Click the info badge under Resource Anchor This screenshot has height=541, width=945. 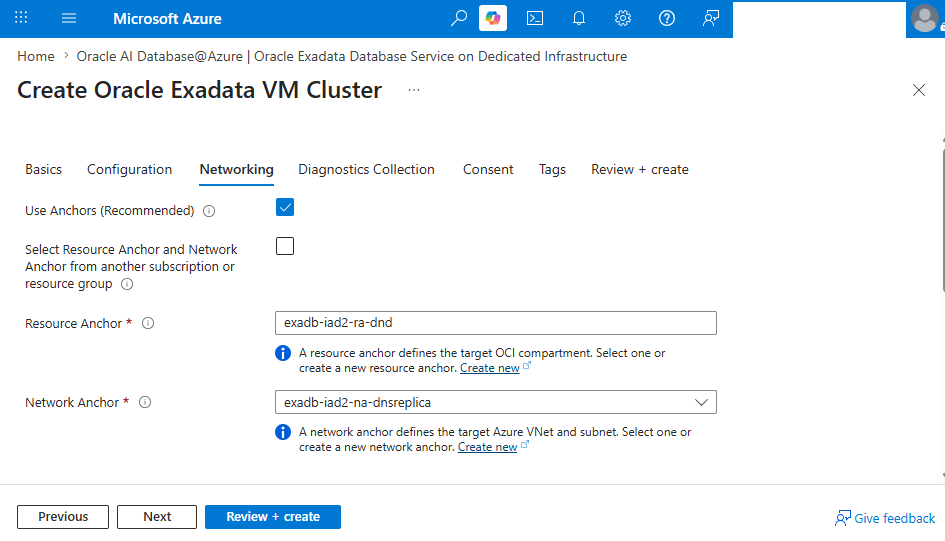pos(283,353)
